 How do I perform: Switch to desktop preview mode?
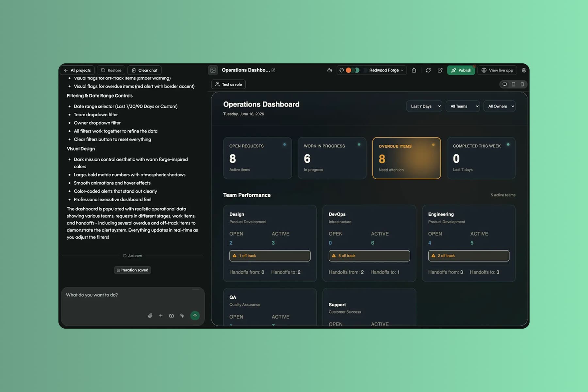(x=505, y=84)
